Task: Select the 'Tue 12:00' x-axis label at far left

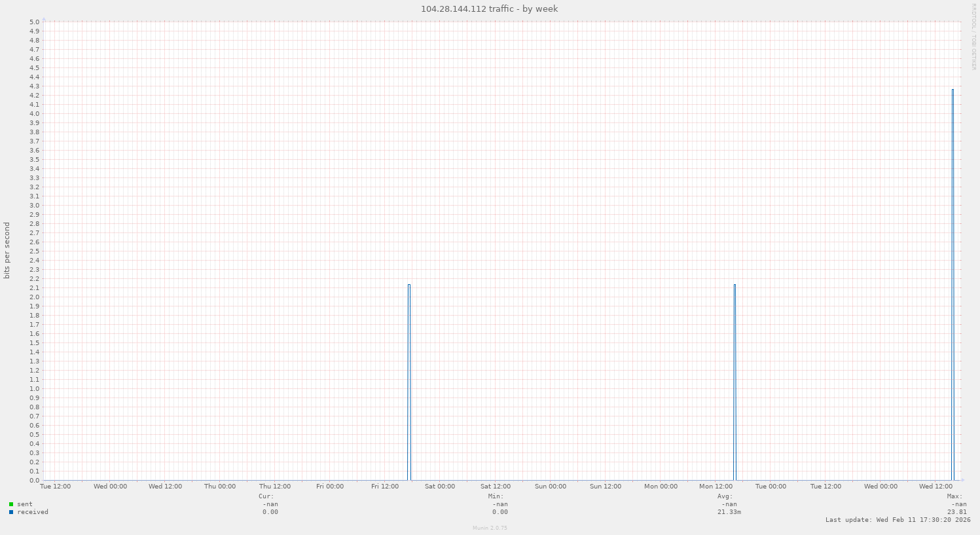Action: click(x=56, y=487)
